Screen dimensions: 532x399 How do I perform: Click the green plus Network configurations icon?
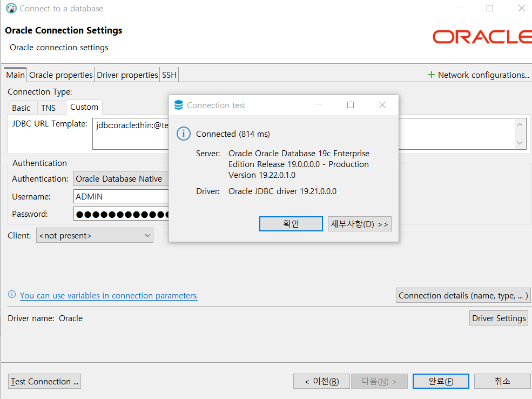tap(431, 75)
